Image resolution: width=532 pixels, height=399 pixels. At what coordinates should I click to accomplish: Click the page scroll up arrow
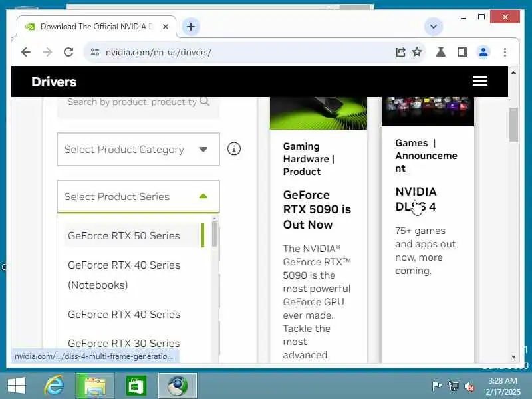click(x=513, y=72)
